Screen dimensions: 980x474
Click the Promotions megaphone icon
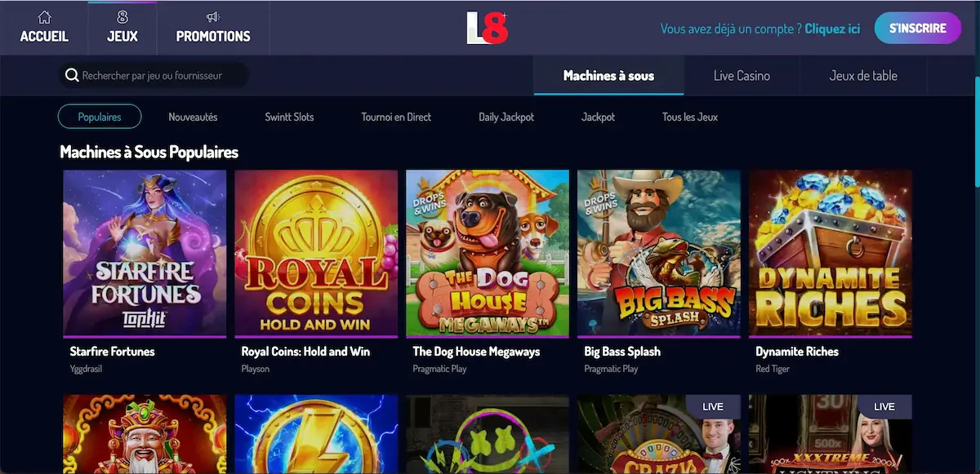tap(213, 17)
